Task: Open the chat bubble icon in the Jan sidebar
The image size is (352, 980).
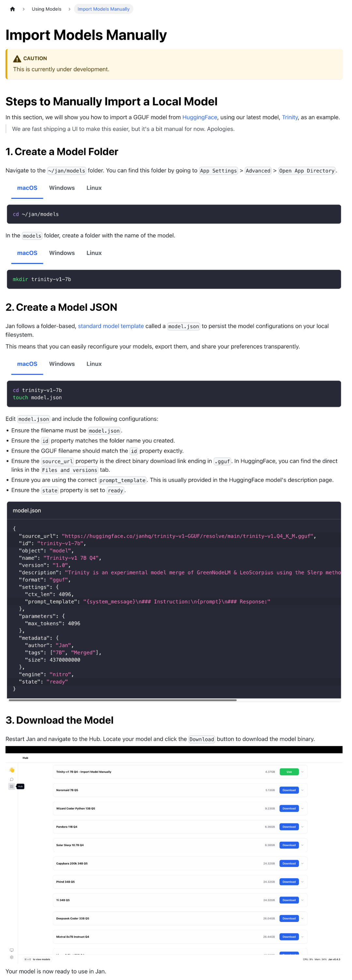Action: [x=12, y=779]
